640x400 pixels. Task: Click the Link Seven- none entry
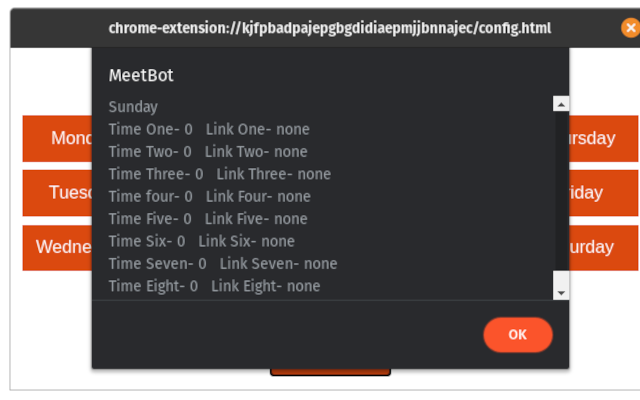pos(278,264)
